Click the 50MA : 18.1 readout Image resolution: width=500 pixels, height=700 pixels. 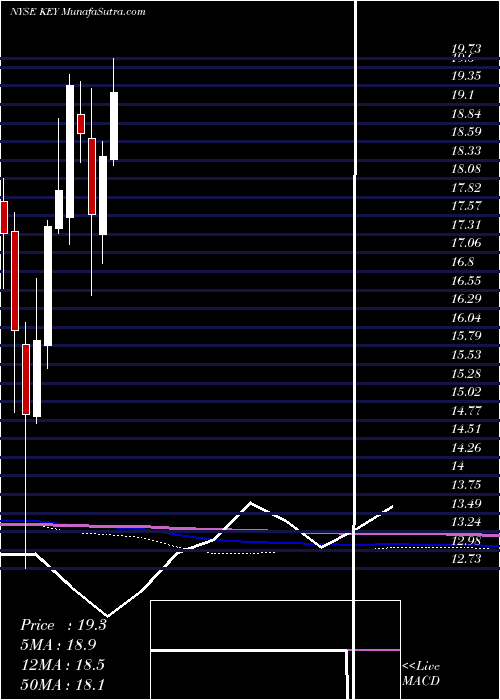point(62,684)
